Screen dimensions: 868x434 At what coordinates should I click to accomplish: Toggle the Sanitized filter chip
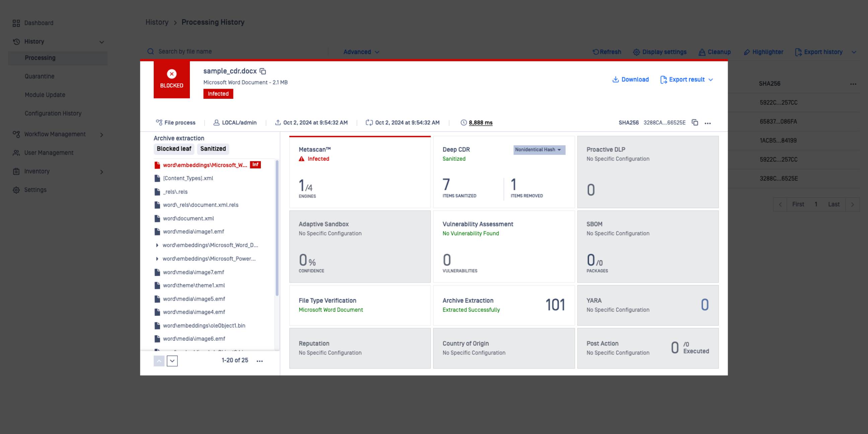[213, 149]
